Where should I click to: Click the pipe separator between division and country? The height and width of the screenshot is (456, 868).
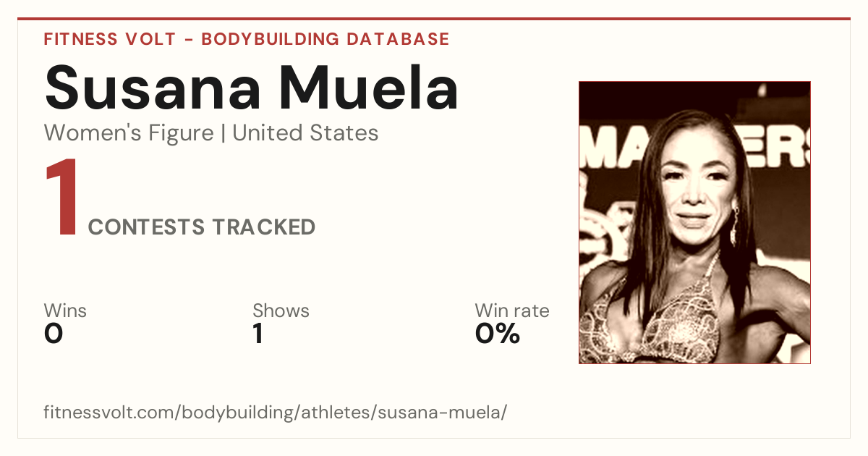tap(223, 133)
